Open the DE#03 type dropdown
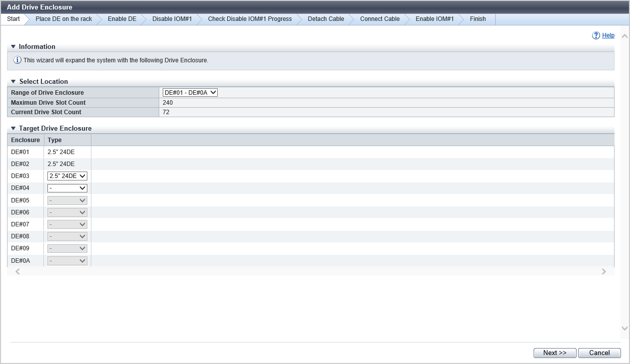Image resolution: width=630 pixels, height=364 pixels. point(67,176)
